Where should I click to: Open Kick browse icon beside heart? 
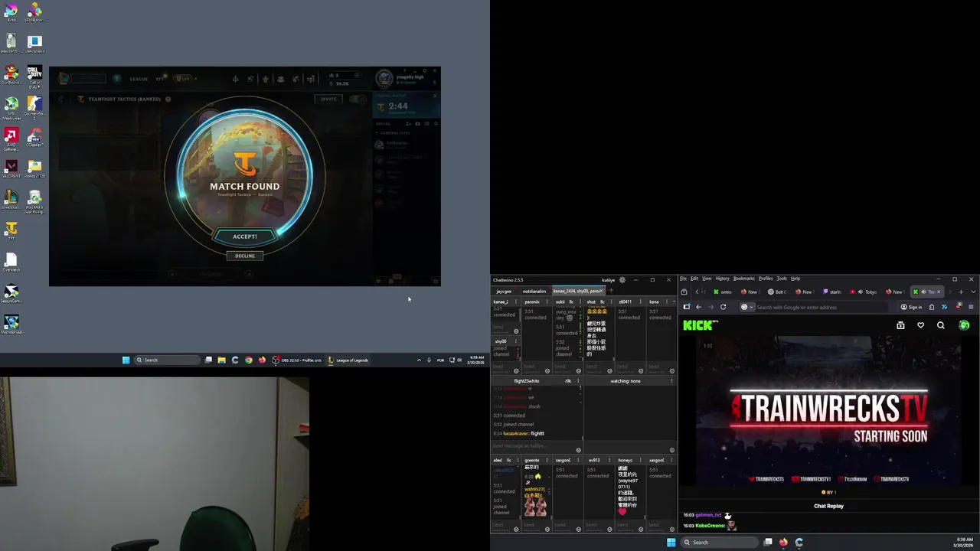[900, 325]
